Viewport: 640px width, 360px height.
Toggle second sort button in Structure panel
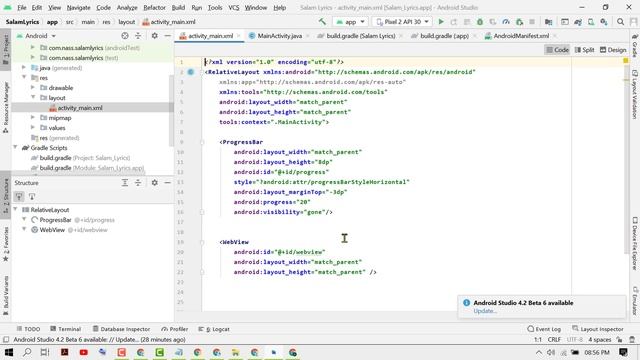(32, 197)
